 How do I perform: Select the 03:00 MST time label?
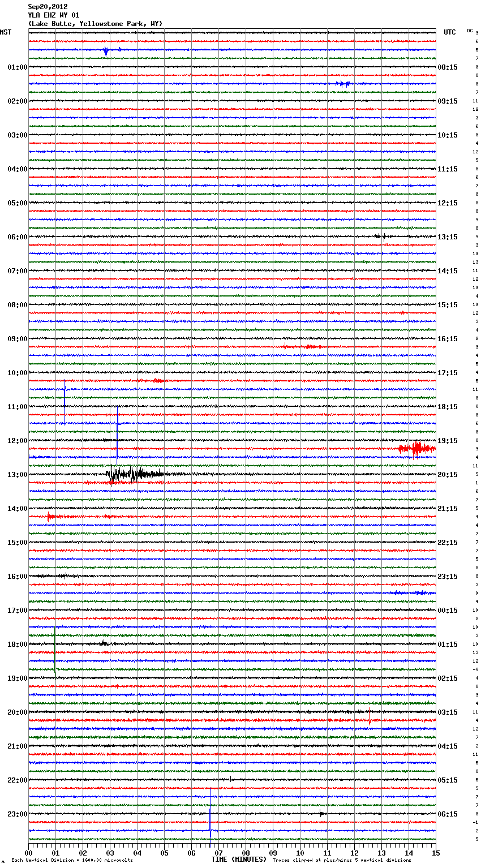18,135
